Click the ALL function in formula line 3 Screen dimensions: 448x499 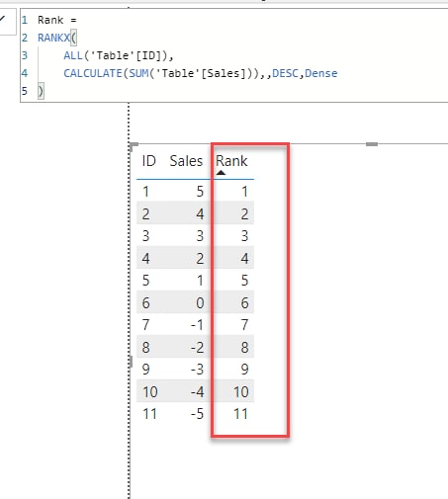(73, 55)
